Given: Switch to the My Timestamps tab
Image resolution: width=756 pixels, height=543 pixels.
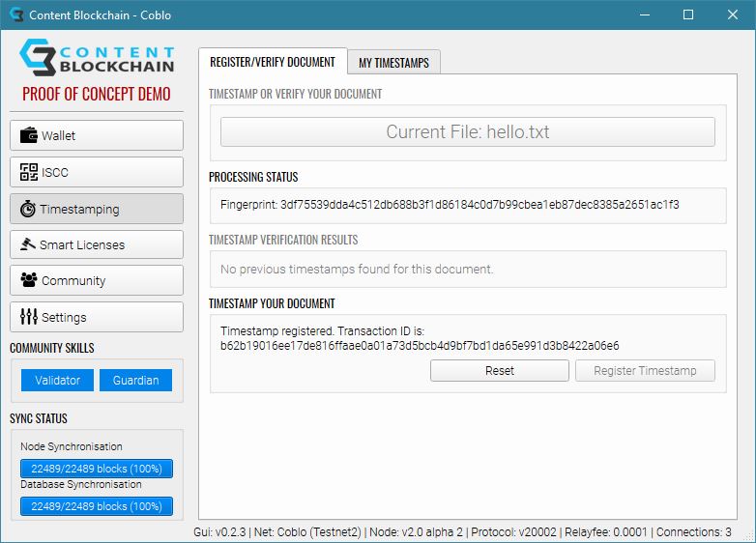Looking at the screenshot, I should (393, 63).
